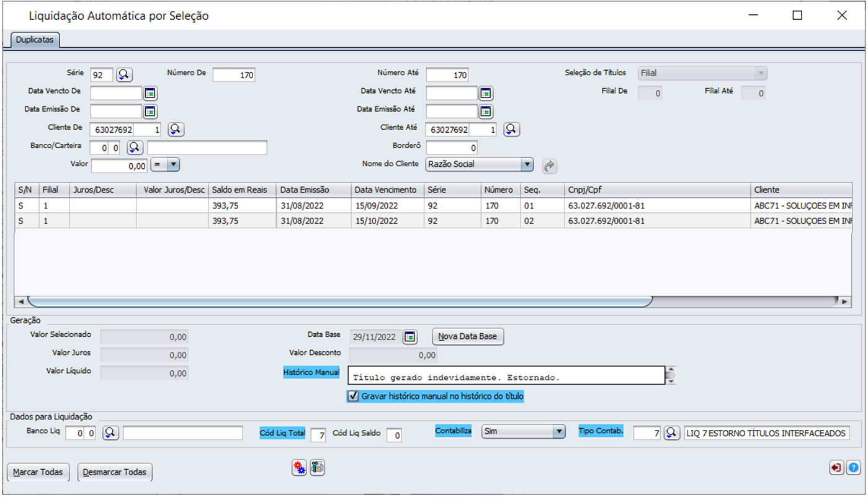Image resolution: width=868 pixels, height=497 pixels.
Task: Click Marcar Todas button
Action: tap(38, 472)
